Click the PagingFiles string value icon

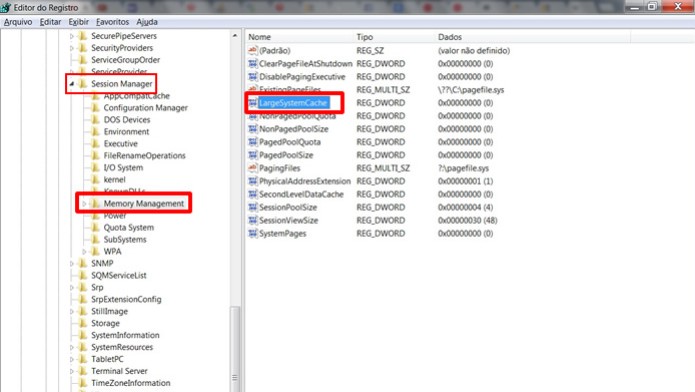[x=253, y=168]
